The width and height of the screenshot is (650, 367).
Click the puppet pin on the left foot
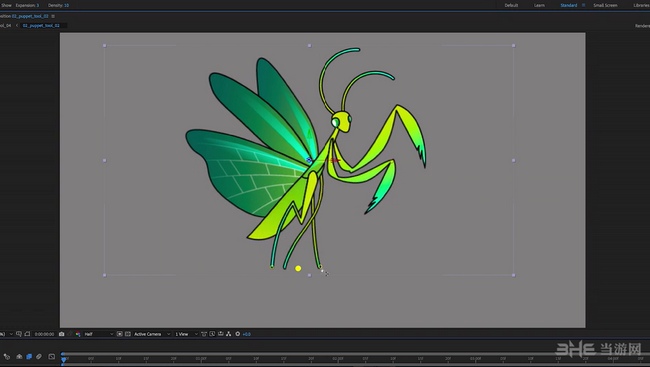[x=272, y=267]
